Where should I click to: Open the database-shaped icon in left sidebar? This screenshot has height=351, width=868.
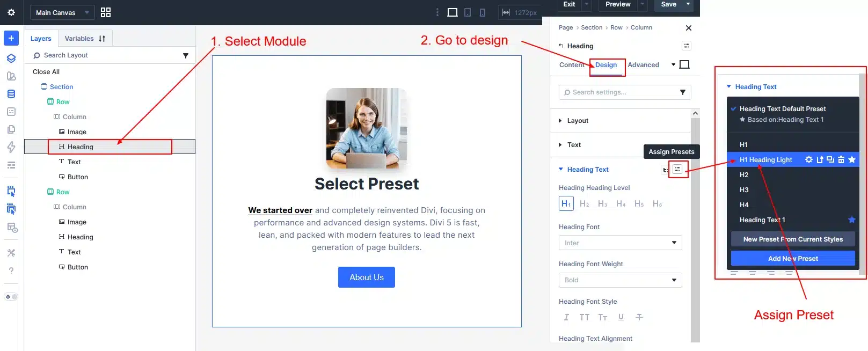(x=11, y=94)
